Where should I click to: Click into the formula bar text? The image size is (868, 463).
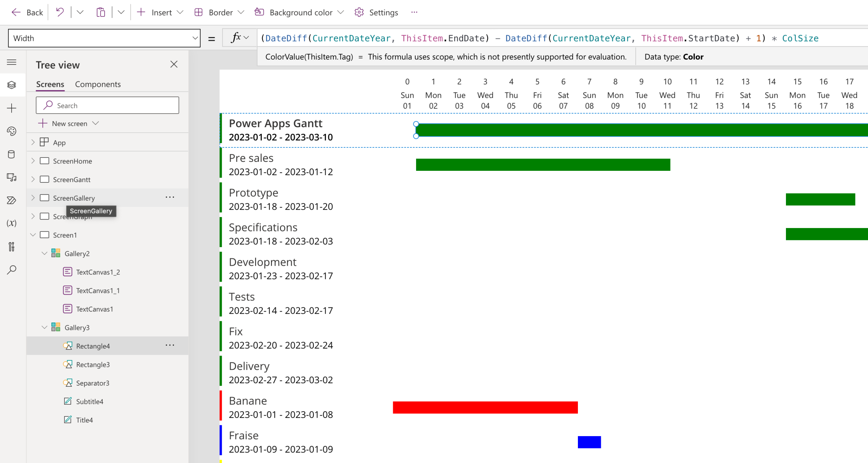[540, 38]
